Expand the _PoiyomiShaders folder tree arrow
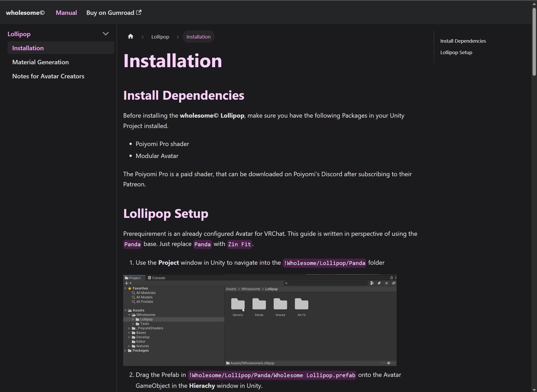Screen dimensions: 537x392 point(129,328)
